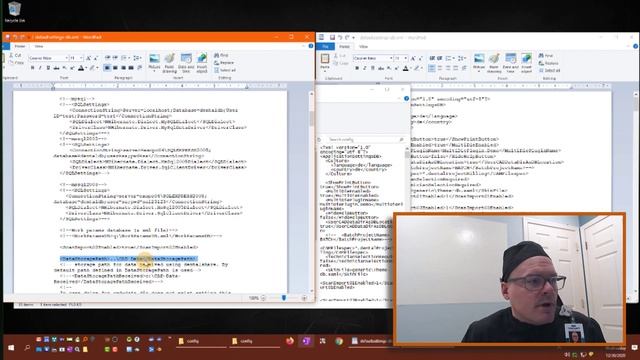Justify text in right WordPad window
The width and height of the screenshot is (640, 360).
click(x=456, y=68)
